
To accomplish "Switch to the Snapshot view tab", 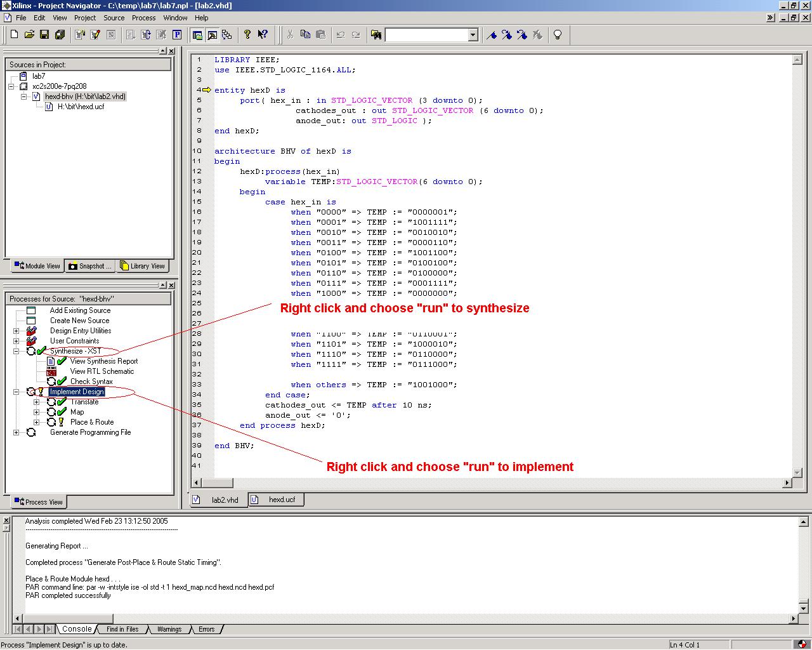I will [90, 266].
